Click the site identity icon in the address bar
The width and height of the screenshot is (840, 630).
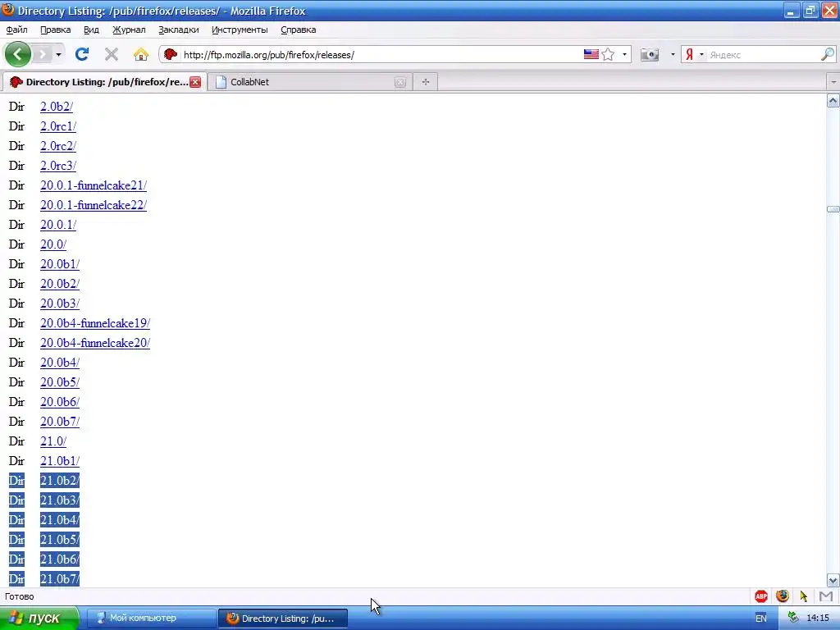click(171, 54)
